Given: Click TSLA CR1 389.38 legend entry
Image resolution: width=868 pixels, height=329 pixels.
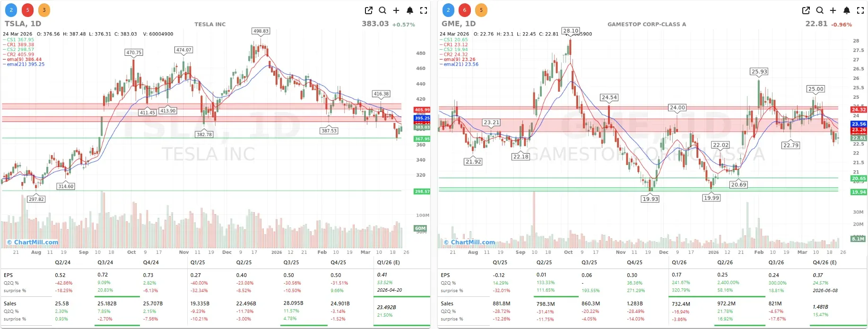Looking at the screenshot, I should [18, 44].
